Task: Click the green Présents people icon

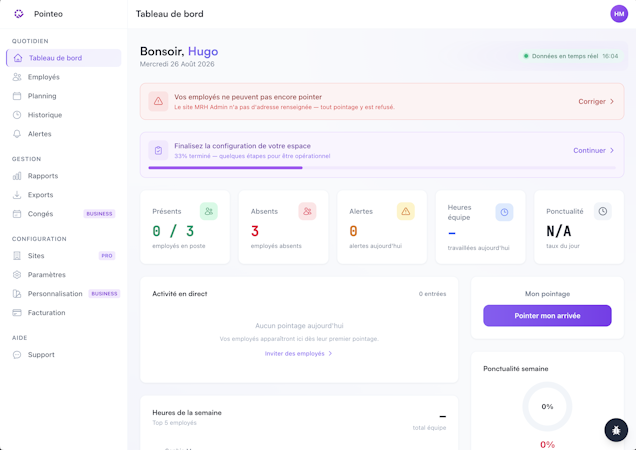Action: [x=209, y=211]
